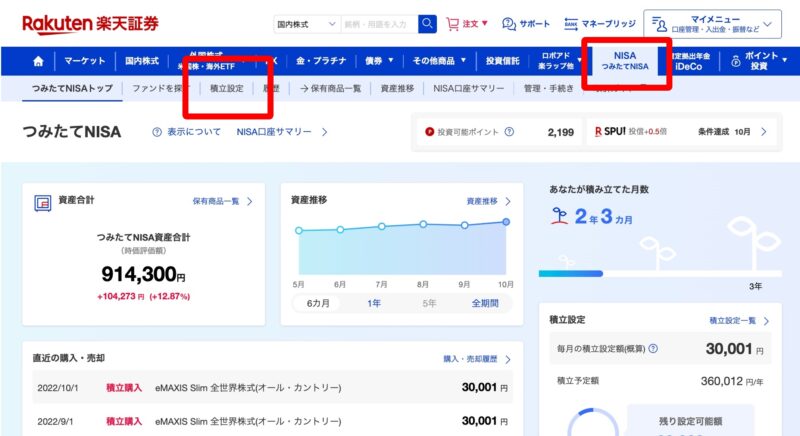Click the 表示について help link
Image resolution: width=800 pixels, height=436 pixels.
point(194,132)
